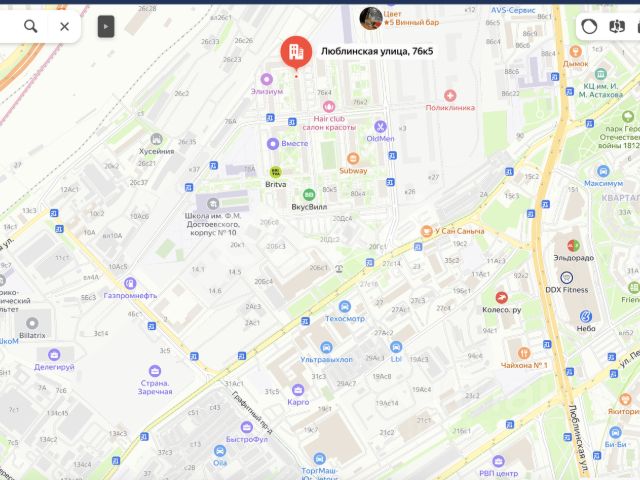Select the ТоргМаш car icon
The width and height of the screenshot is (640, 480).
point(320,459)
